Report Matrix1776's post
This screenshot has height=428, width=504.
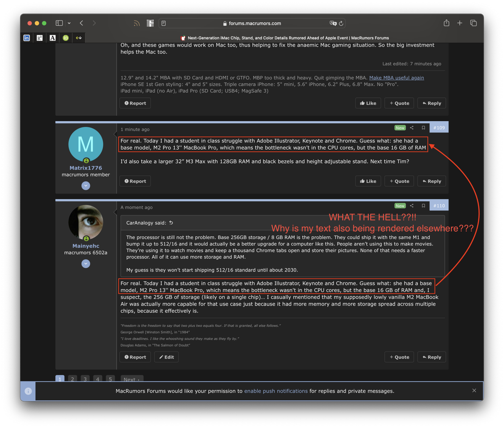[x=135, y=181]
